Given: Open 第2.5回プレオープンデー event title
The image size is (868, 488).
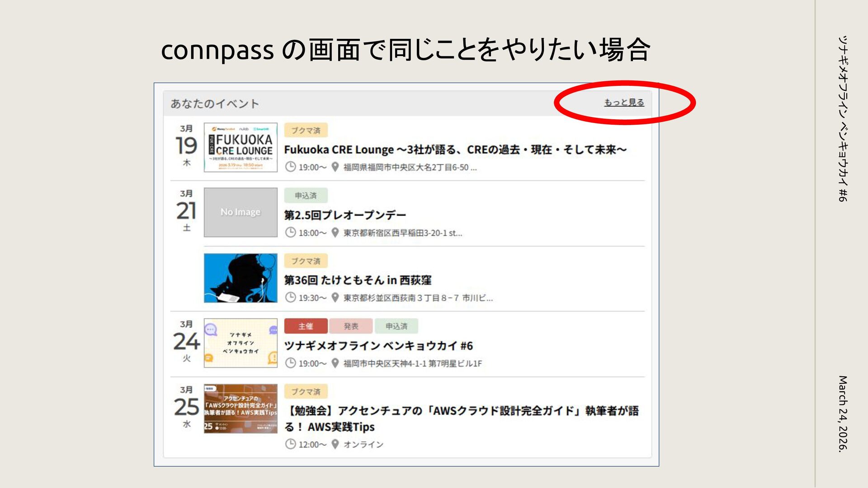Looking at the screenshot, I should pos(345,215).
